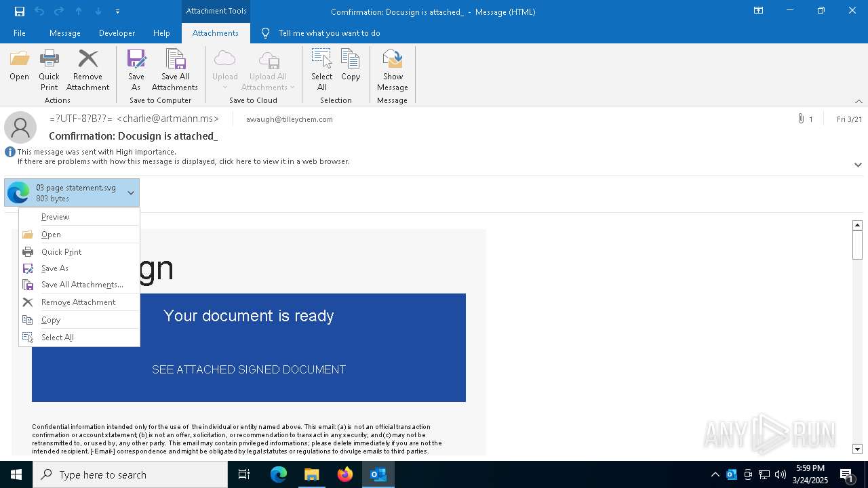
Task: Click the Quick Print ribbon icon
Action: click(x=49, y=70)
